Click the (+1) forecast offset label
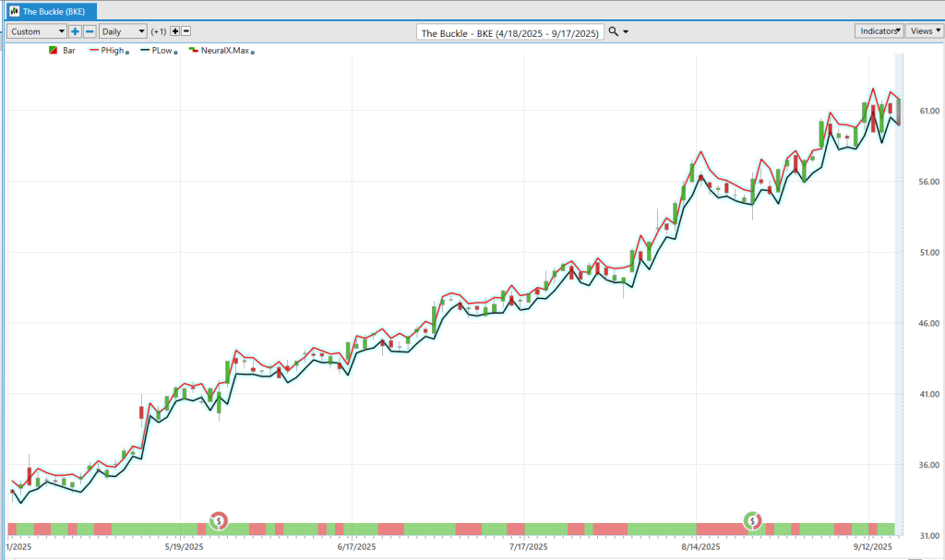The image size is (945, 560). [x=159, y=31]
